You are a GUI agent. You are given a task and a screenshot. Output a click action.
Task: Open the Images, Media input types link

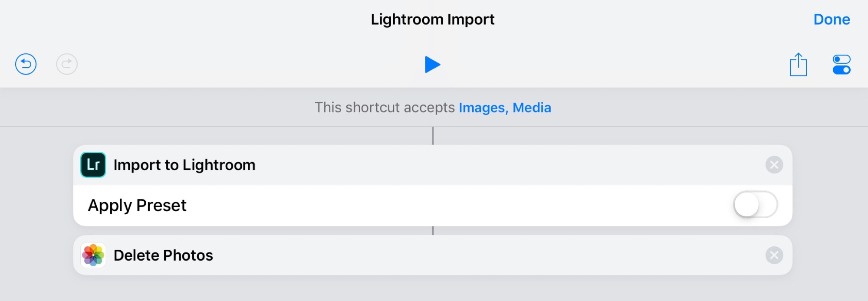[505, 108]
